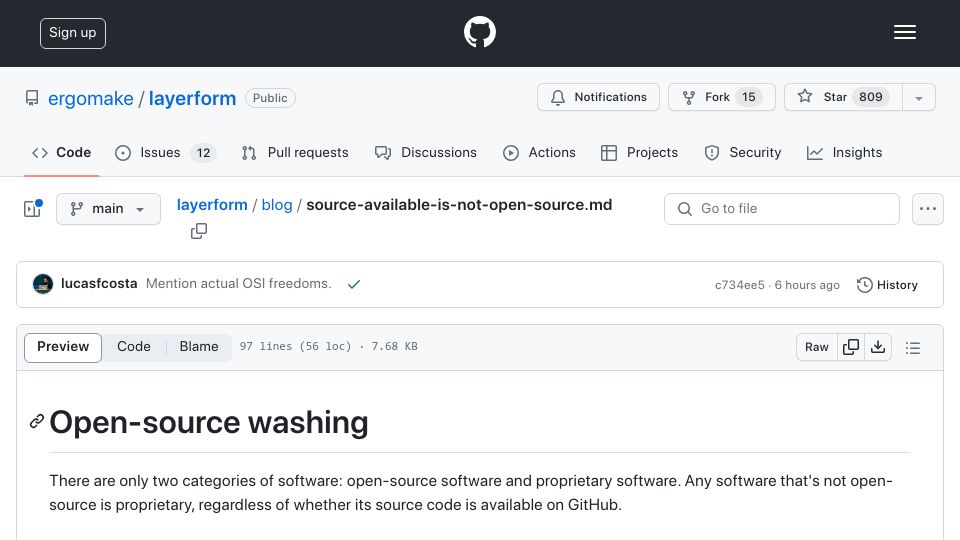Viewport: 960px width, 540px height.
Task: Open commit hash c734ee5
Action: 740,285
